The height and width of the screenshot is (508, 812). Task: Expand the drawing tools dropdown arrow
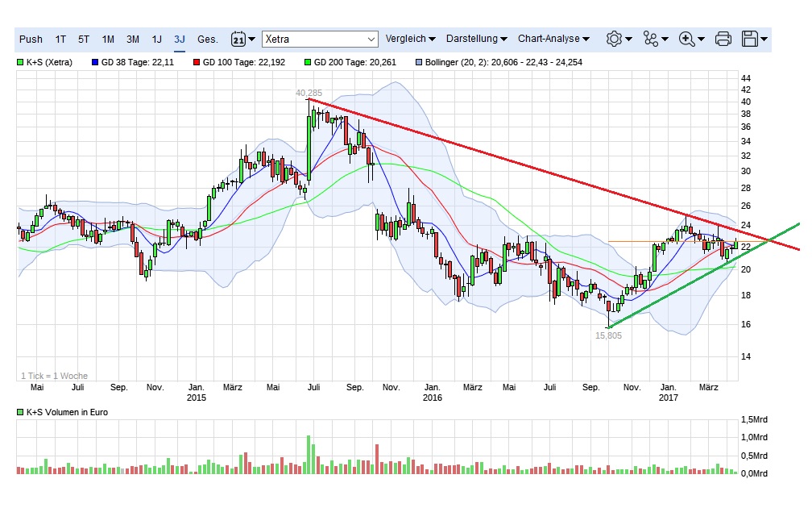tap(665, 39)
